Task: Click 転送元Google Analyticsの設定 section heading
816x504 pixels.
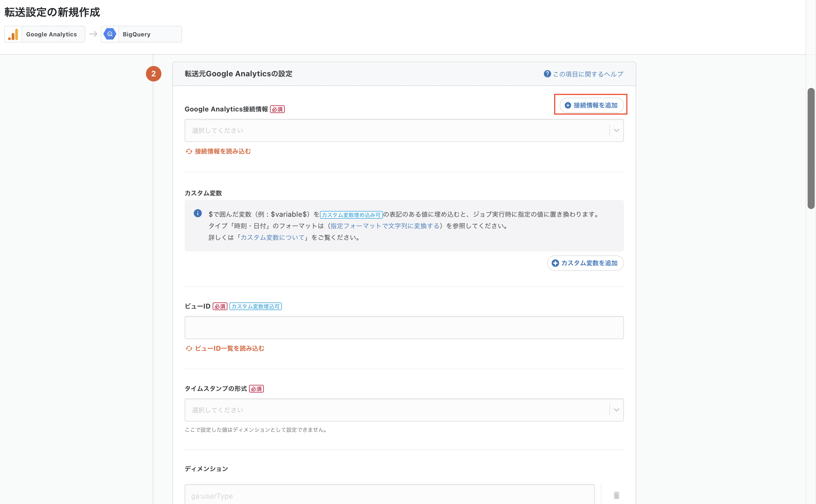Action: [238, 74]
